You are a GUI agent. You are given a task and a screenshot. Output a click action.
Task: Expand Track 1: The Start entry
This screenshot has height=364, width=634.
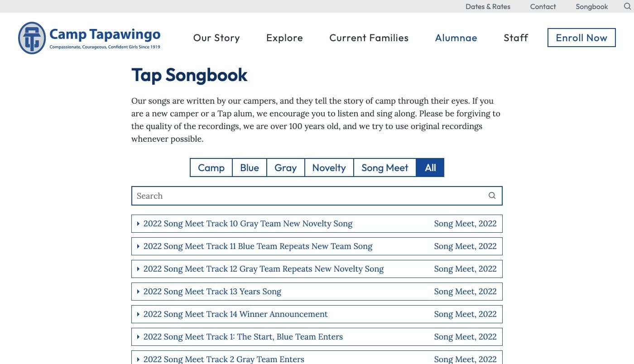click(243, 337)
